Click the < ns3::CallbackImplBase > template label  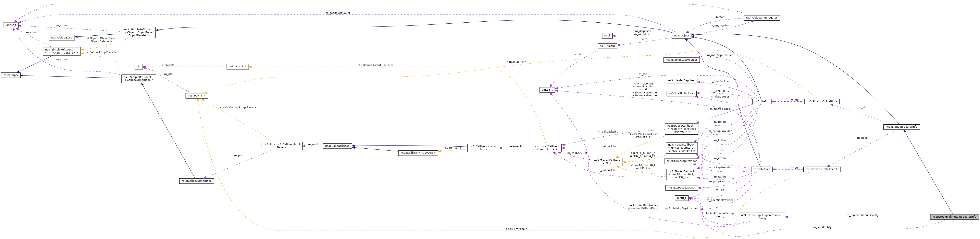click(x=238, y=107)
